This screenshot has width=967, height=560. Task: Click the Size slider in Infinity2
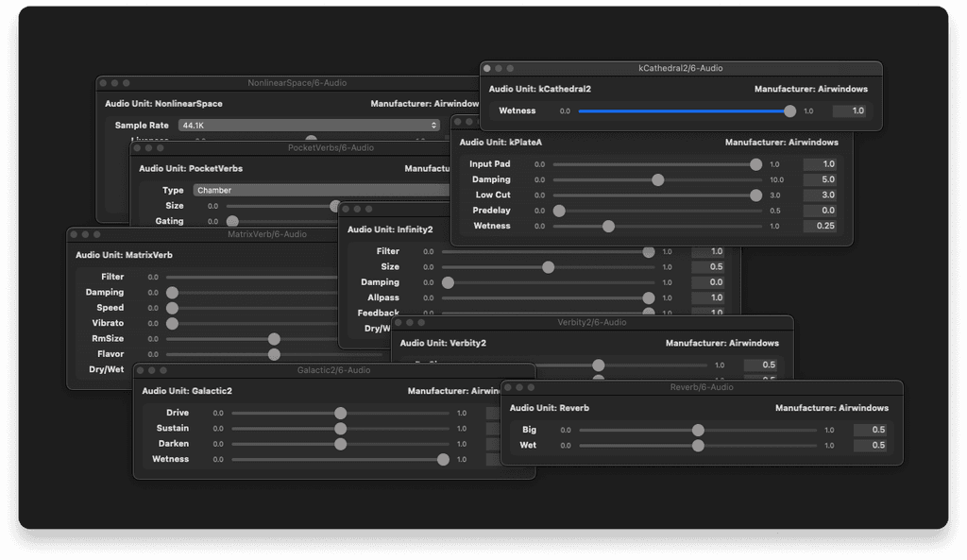(x=549, y=267)
